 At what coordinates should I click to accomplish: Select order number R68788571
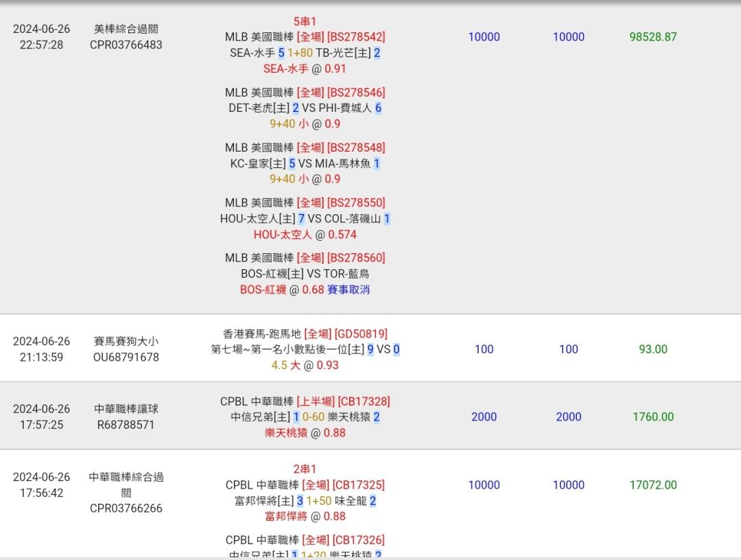126,425
